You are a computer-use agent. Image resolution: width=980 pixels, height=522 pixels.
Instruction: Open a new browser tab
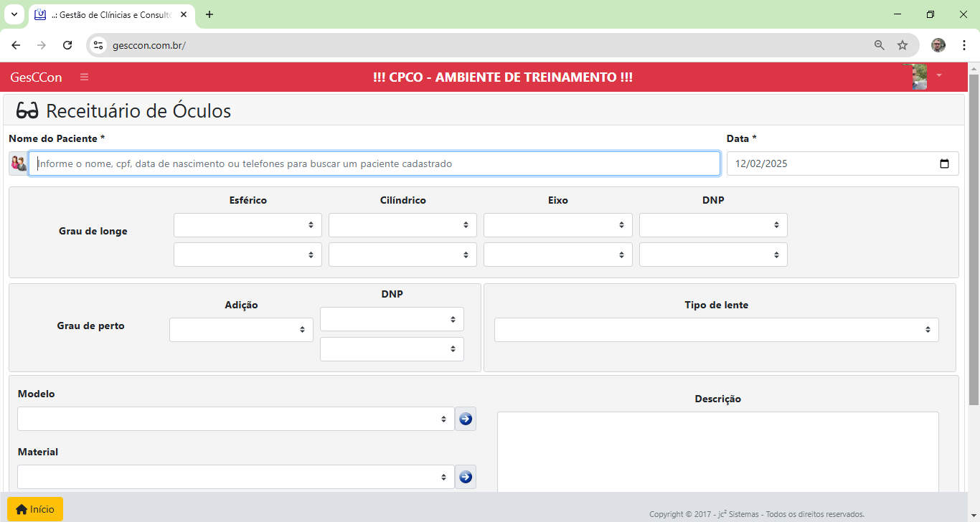click(209, 14)
